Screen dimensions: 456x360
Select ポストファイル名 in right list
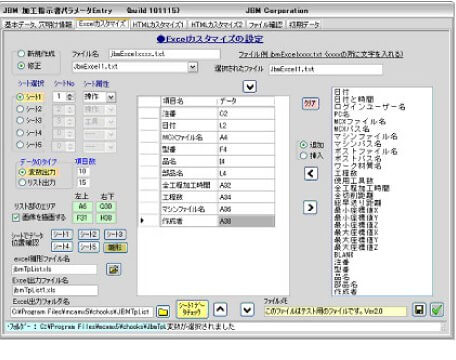[x=366, y=151]
